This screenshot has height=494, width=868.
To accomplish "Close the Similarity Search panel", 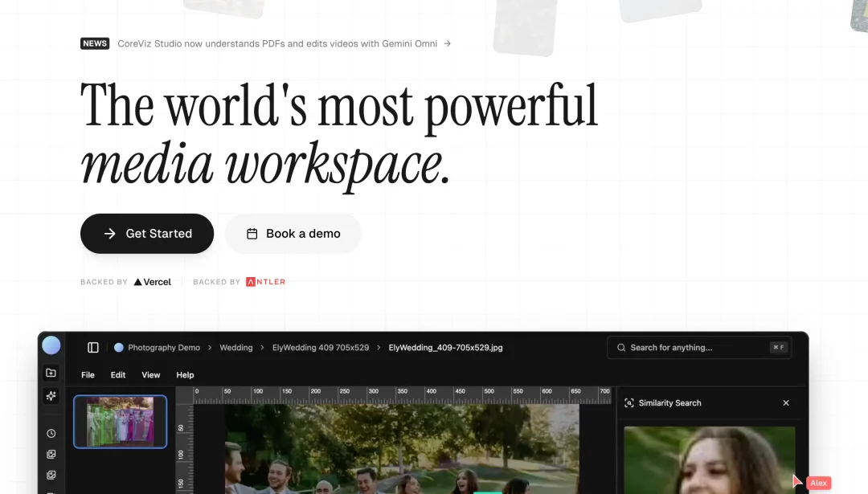I will (786, 402).
